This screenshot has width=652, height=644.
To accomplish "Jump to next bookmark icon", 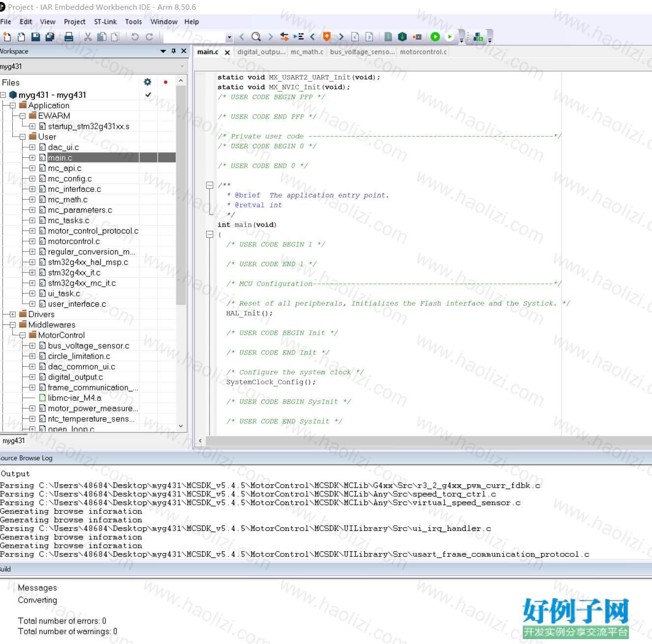I will 341,37.
